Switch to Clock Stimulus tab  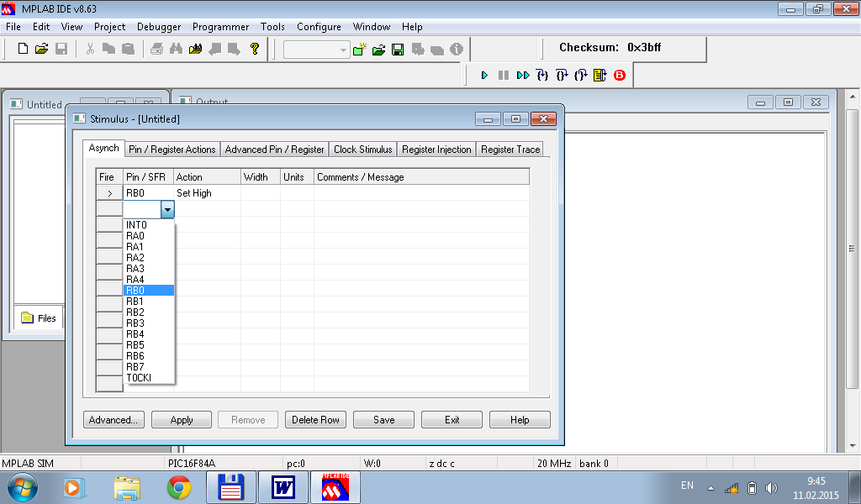pyautogui.click(x=363, y=150)
